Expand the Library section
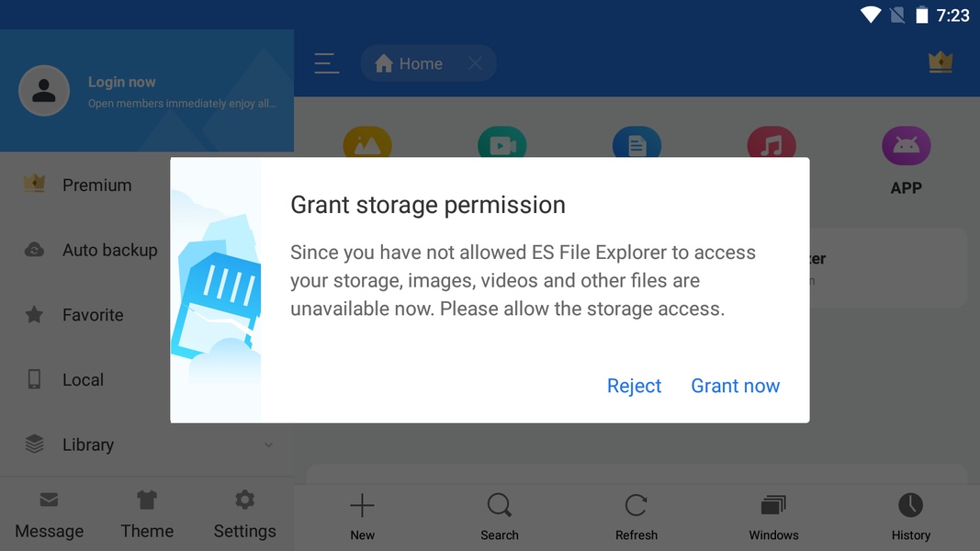Screen dimensions: 980x551 (x=267, y=444)
